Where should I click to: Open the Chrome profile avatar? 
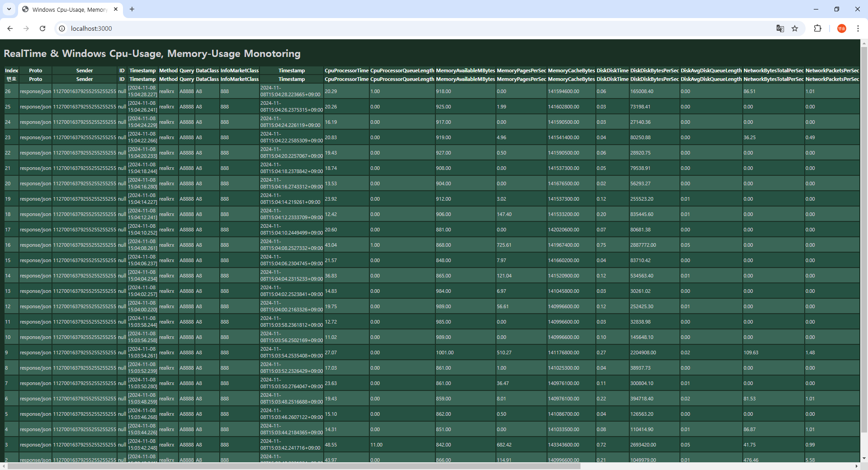841,28
